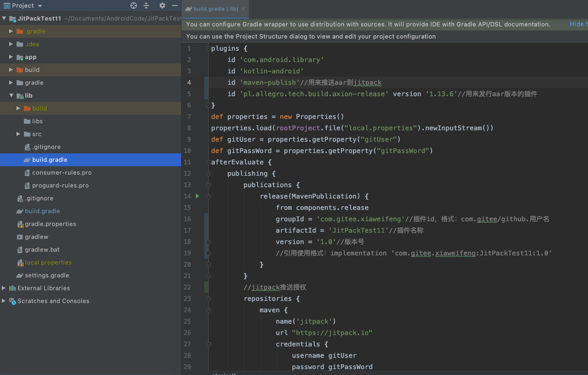Screen dimensions: 588x375
Task: Select local.properties in the Project tree
Action: tap(48, 262)
